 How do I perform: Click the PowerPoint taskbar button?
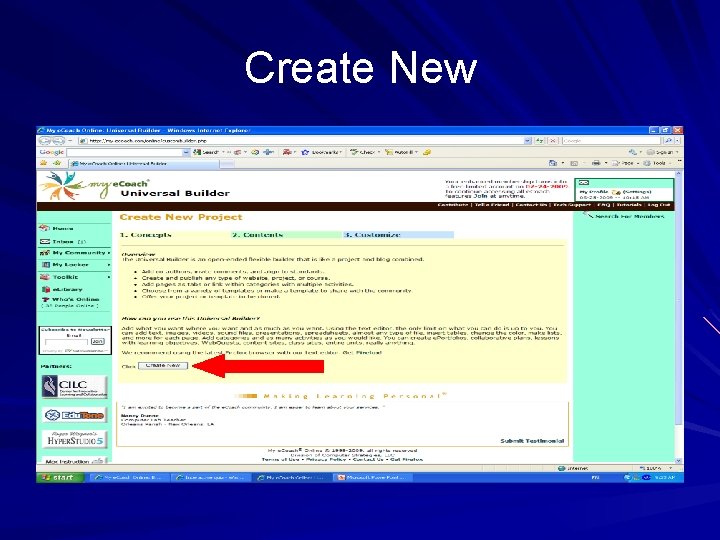(x=372, y=478)
